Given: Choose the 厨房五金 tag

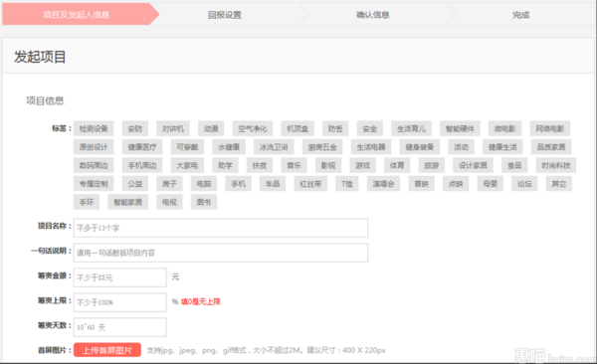Looking at the screenshot, I should (322, 147).
